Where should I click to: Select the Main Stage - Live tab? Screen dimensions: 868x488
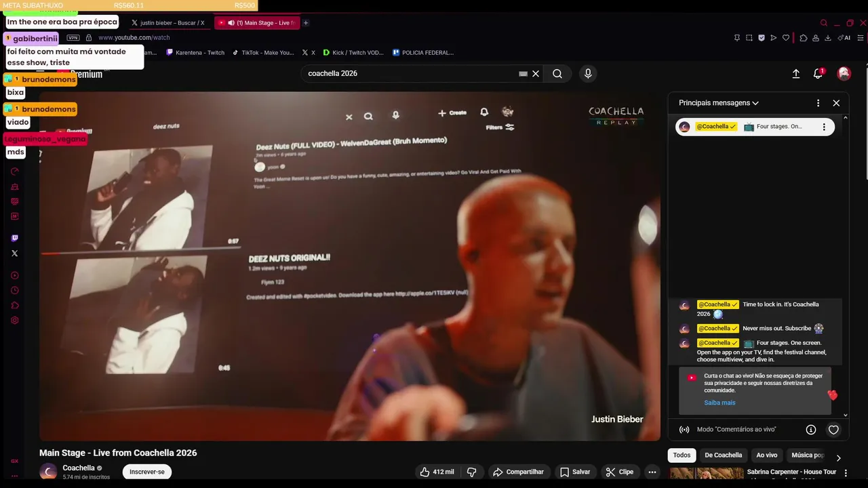coord(256,23)
